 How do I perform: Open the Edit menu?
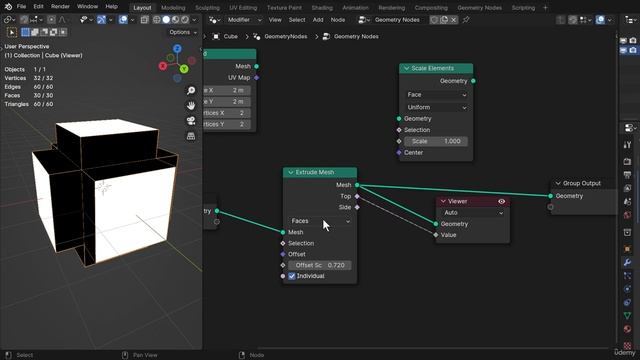tap(38, 7)
